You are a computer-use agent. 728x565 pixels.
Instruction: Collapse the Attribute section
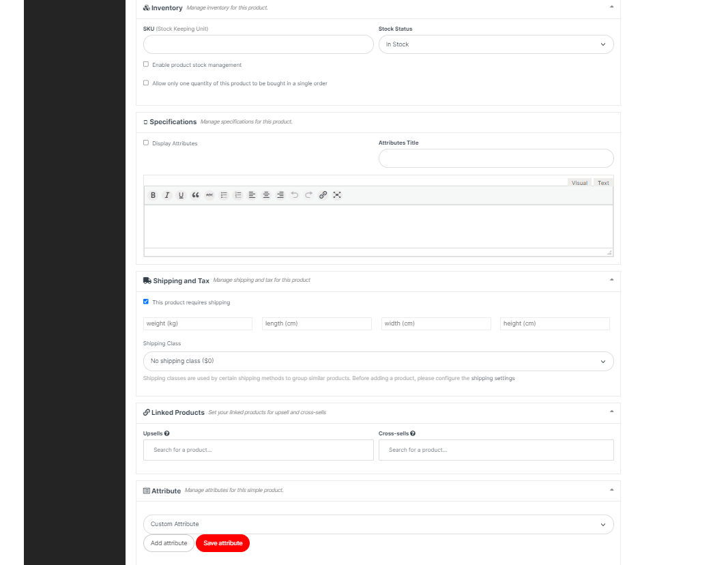click(x=611, y=490)
